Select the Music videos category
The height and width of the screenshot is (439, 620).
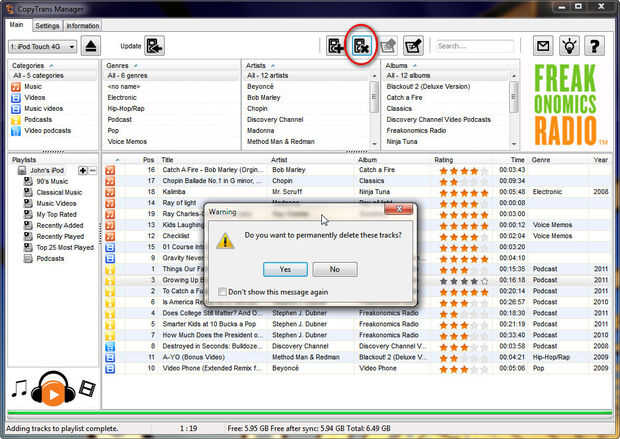click(43, 109)
